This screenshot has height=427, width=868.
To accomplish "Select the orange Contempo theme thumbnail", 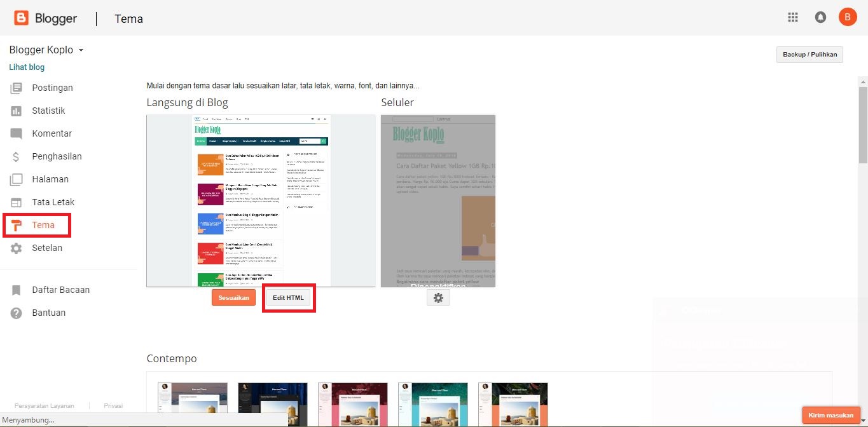I will (x=513, y=404).
